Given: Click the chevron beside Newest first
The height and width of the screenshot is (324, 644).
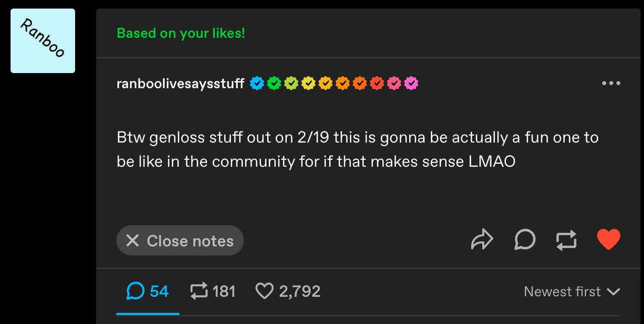Looking at the screenshot, I should pos(614,291).
